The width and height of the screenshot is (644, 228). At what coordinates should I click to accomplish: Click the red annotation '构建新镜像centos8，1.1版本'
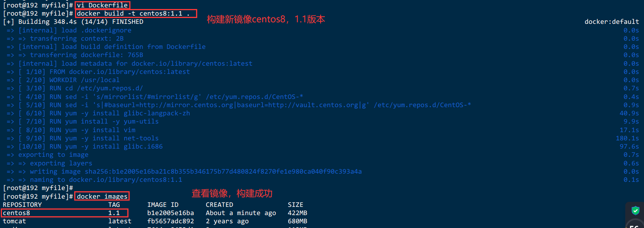[x=266, y=19]
